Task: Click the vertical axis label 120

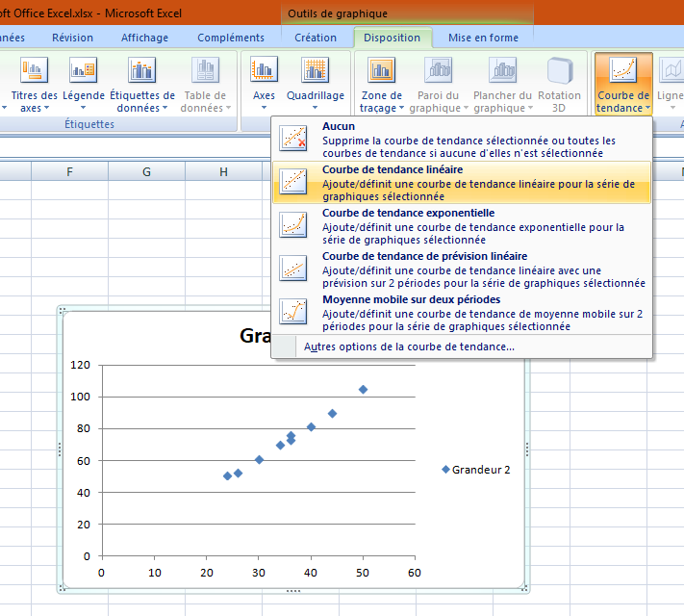Action: [80, 365]
